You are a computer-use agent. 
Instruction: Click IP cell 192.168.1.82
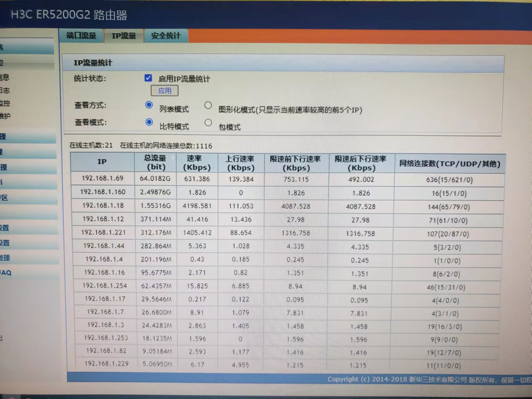point(106,351)
